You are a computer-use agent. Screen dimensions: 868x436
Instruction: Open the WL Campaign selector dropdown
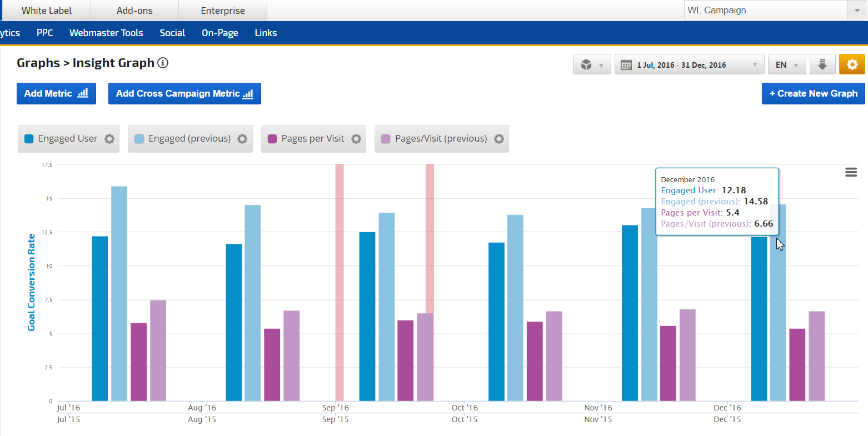(x=774, y=11)
